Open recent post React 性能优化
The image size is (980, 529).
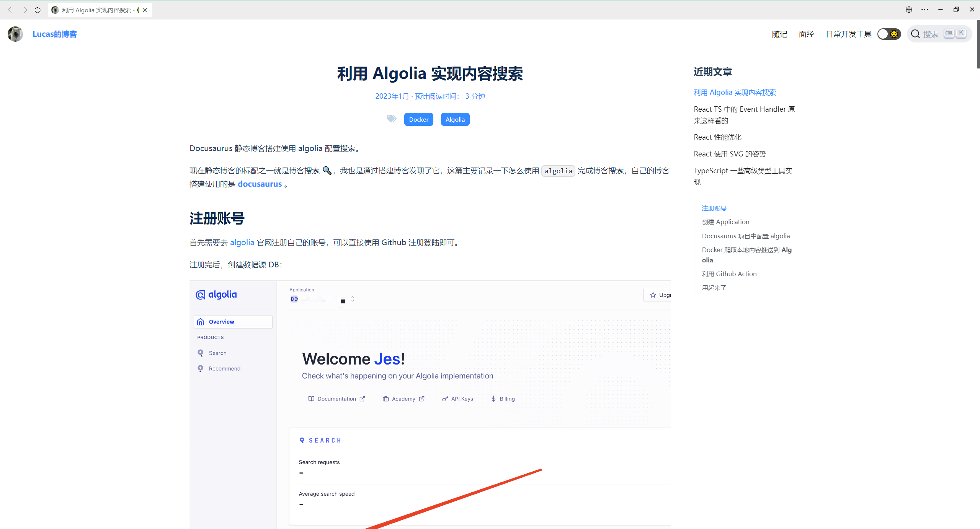[717, 137]
